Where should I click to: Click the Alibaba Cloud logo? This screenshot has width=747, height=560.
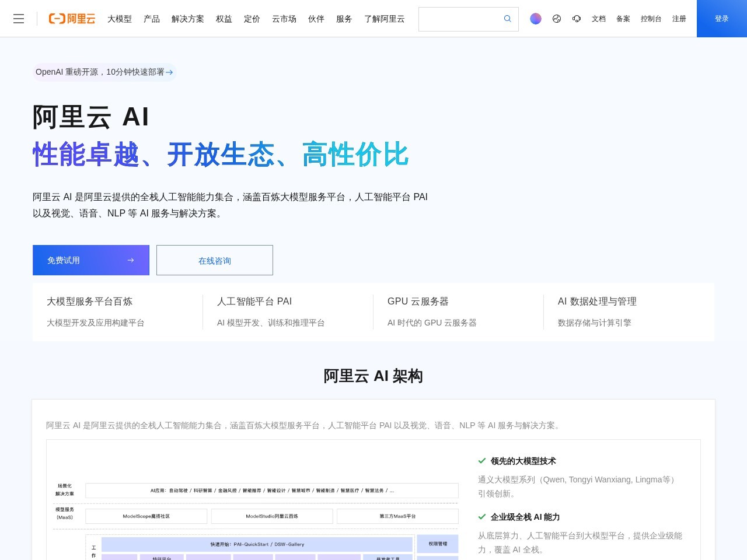pyautogui.click(x=72, y=19)
